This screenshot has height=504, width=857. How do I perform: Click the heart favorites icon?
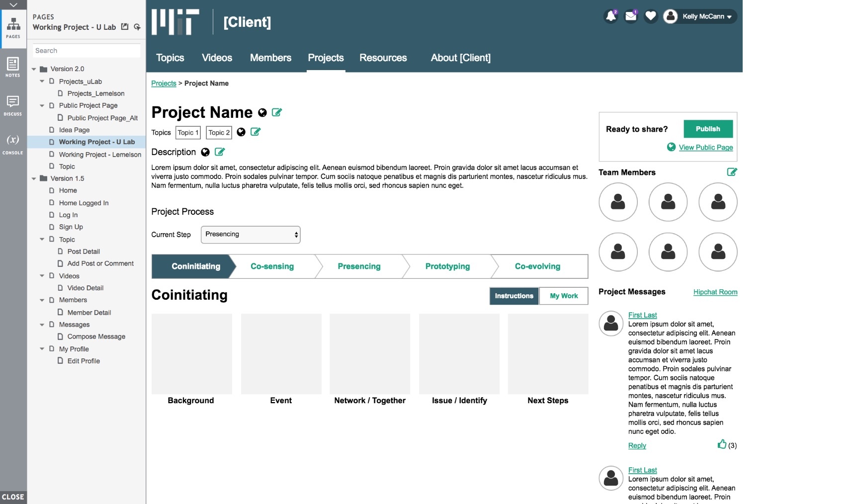coord(650,16)
